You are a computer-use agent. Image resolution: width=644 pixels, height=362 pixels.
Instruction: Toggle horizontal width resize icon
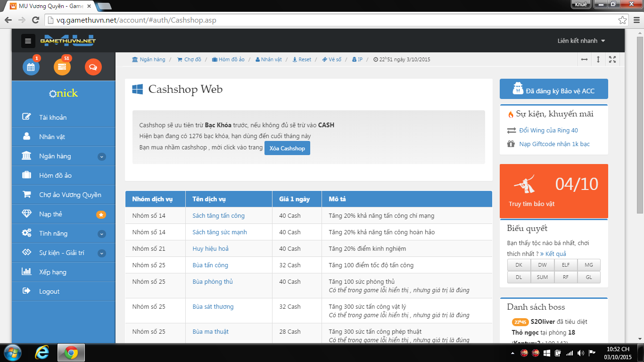tap(584, 59)
